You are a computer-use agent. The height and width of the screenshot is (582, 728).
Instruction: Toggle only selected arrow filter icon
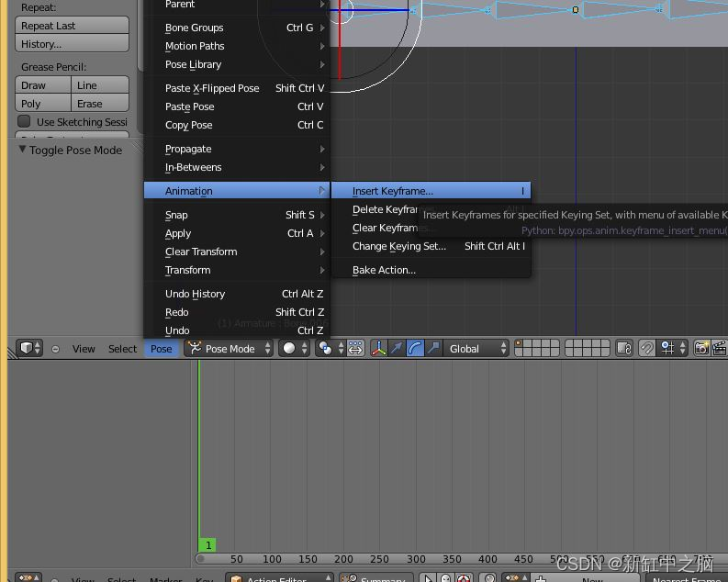(428, 577)
